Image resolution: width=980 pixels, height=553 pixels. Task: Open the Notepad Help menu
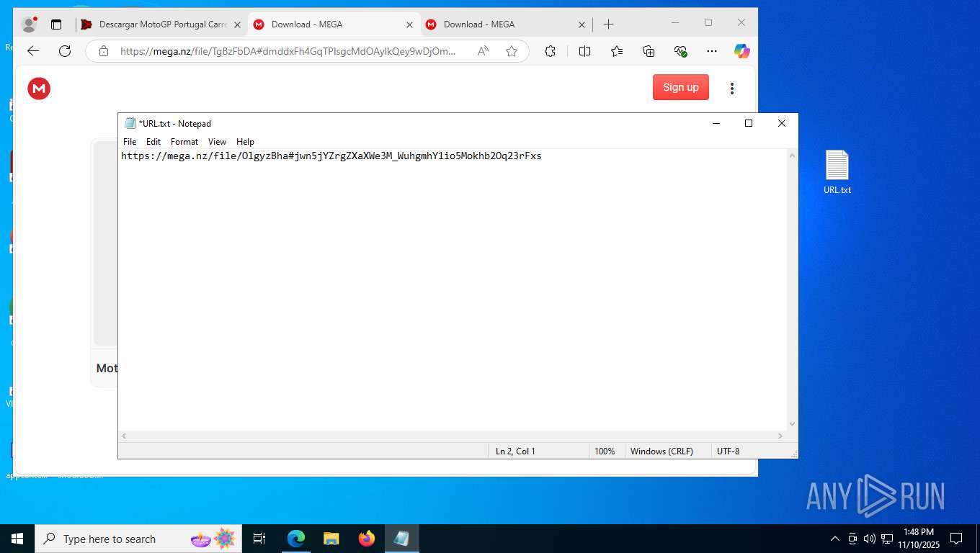tap(245, 142)
